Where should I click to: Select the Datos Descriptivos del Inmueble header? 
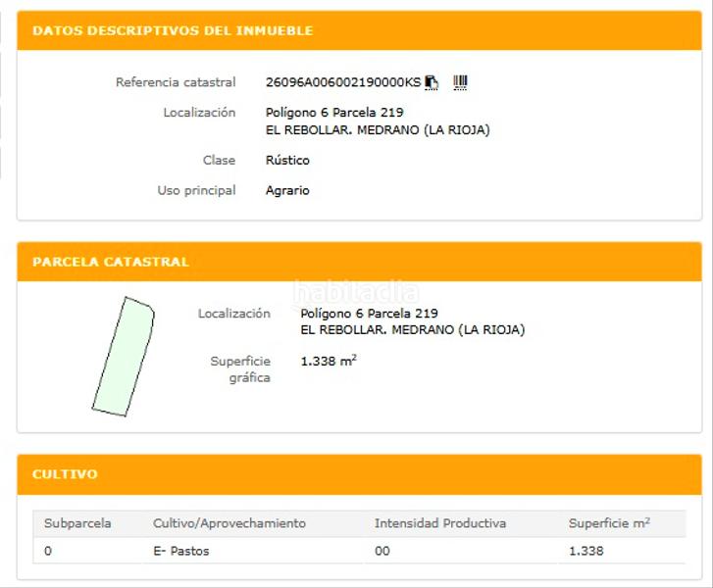pyautogui.click(x=173, y=30)
